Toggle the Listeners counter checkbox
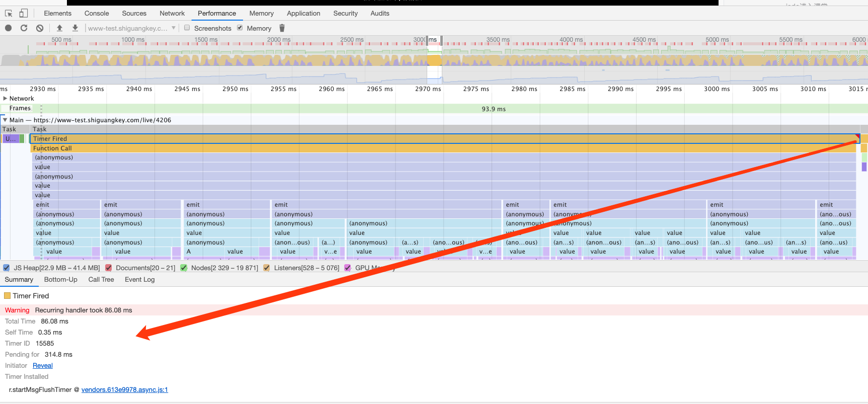868x404 pixels. pos(267,268)
